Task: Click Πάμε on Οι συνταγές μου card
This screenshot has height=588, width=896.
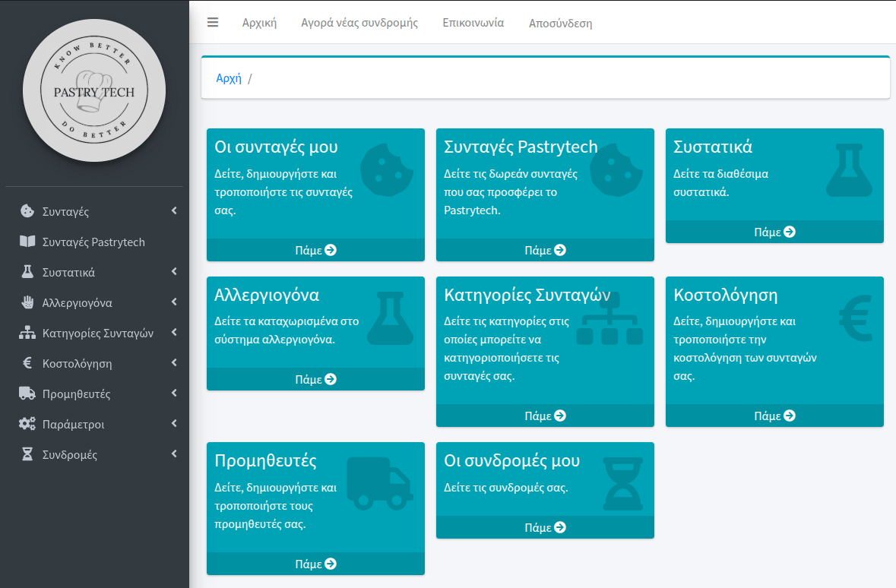Action: [x=315, y=250]
